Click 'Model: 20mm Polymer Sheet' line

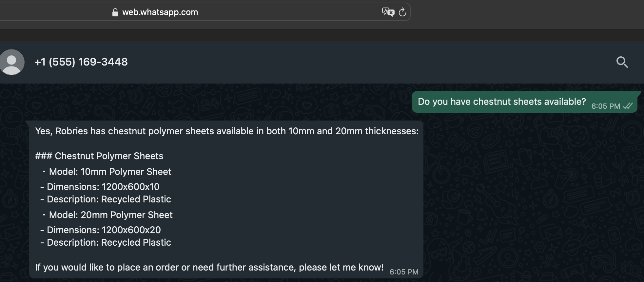(x=111, y=215)
